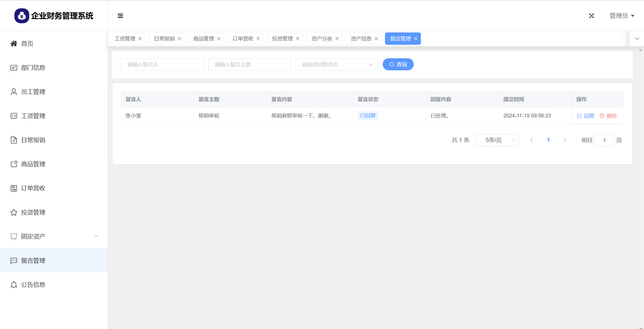Open the 5条/页 page size dropdown
The height and width of the screenshot is (329, 644).
coord(497,140)
